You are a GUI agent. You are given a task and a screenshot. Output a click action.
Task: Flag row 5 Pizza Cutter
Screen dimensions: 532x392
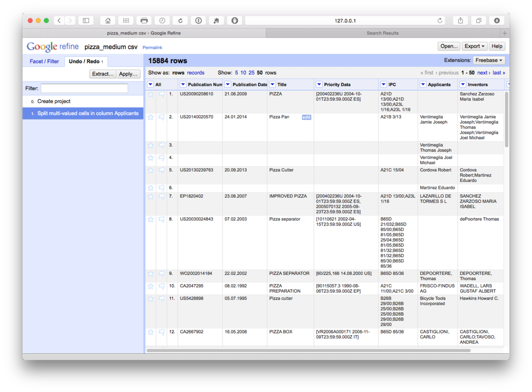click(x=161, y=170)
